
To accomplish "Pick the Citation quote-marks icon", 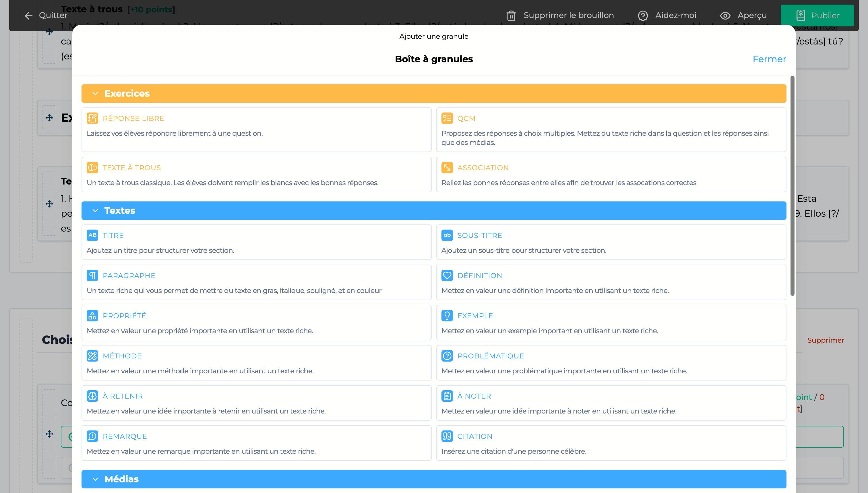I will (x=447, y=436).
